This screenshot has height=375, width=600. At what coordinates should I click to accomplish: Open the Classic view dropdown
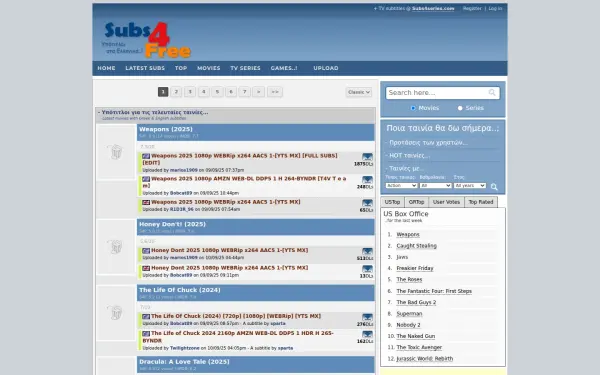click(359, 92)
